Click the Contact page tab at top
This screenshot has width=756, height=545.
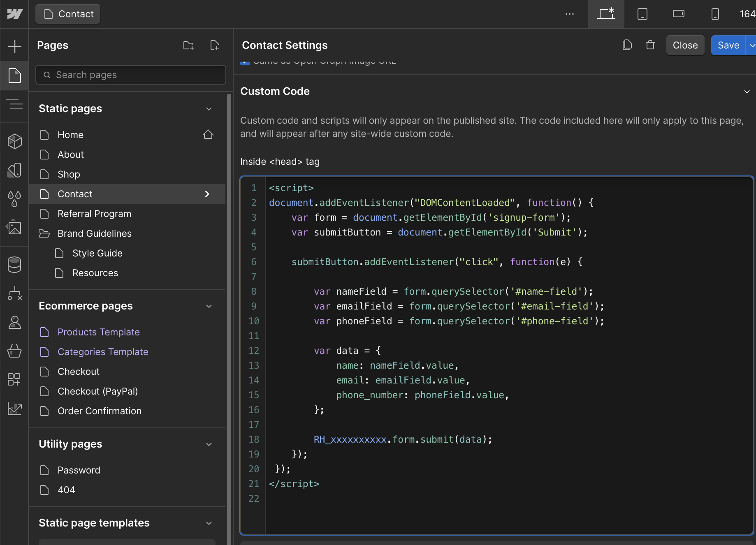tap(68, 14)
